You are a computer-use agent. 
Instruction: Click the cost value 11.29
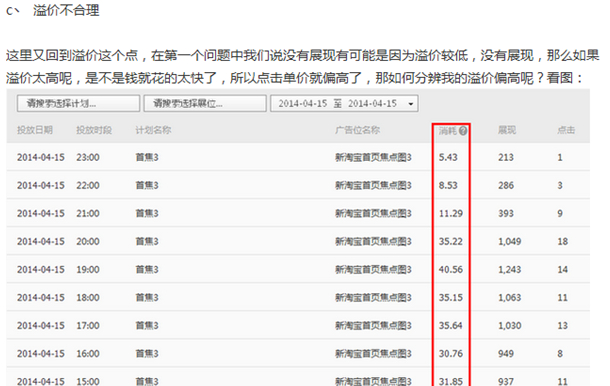pyautogui.click(x=451, y=213)
